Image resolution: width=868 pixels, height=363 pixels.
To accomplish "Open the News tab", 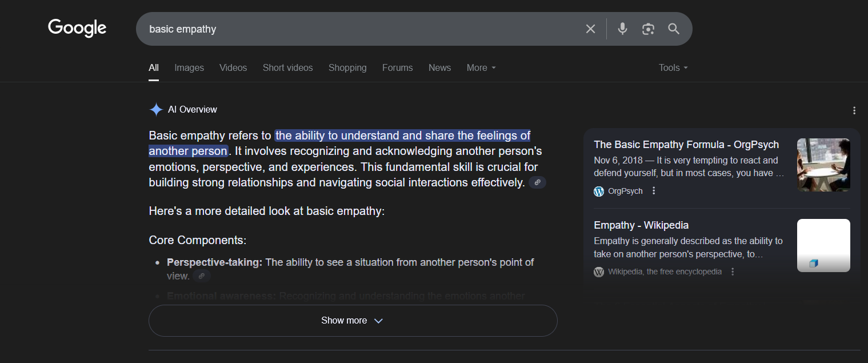I will [440, 67].
